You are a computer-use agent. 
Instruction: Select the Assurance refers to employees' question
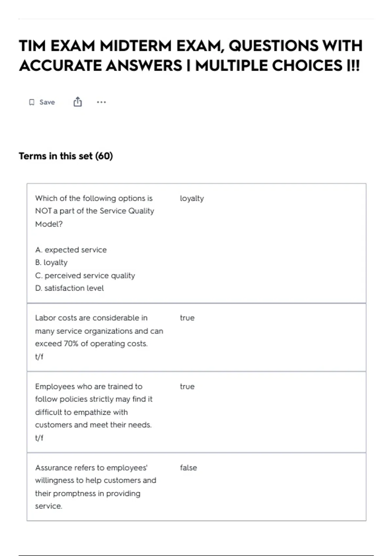click(96, 487)
